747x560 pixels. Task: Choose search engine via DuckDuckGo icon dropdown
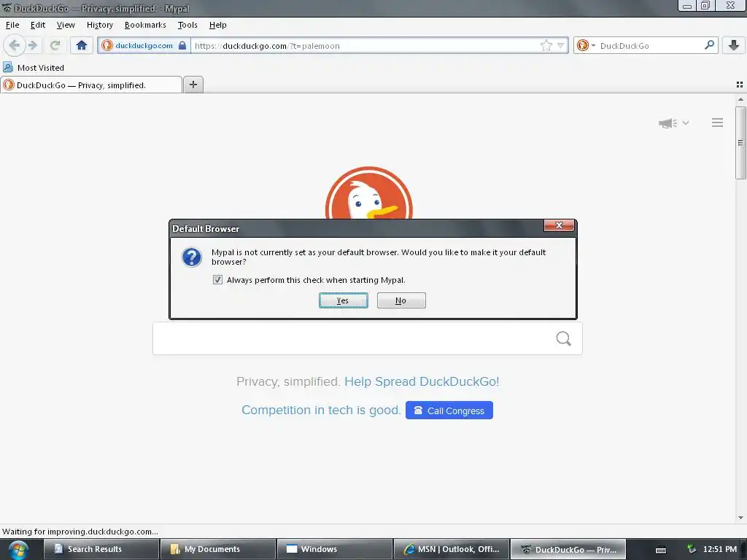tap(586, 46)
